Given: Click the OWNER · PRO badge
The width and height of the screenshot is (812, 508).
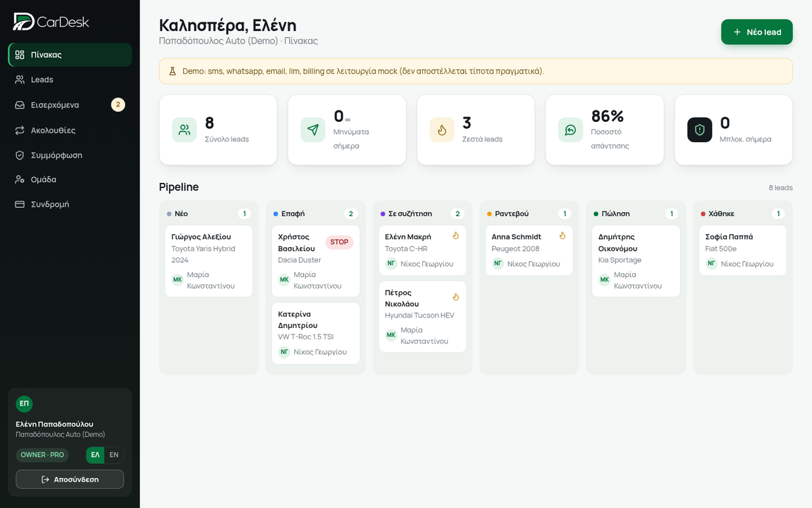Looking at the screenshot, I should pos(42,455).
